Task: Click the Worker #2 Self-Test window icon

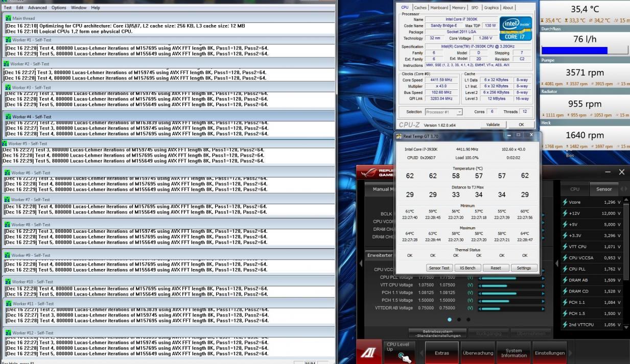Action: coord(7,64)
